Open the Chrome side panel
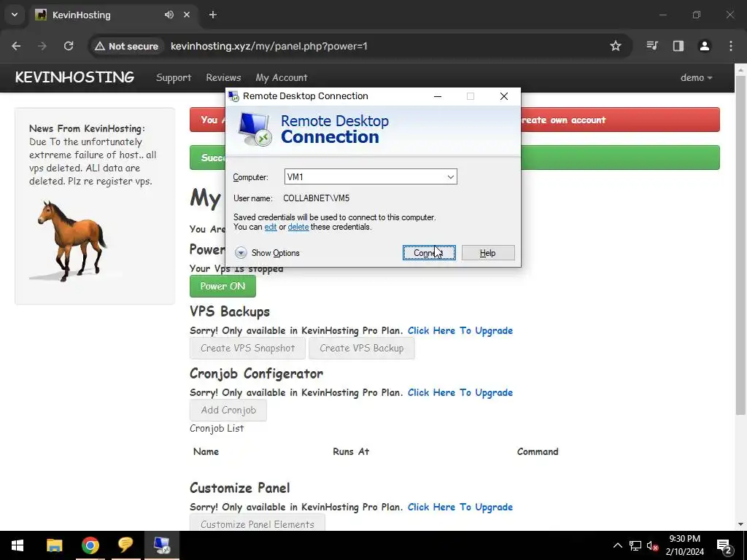This screenshot has width=747, height=560. pos(678,46)
